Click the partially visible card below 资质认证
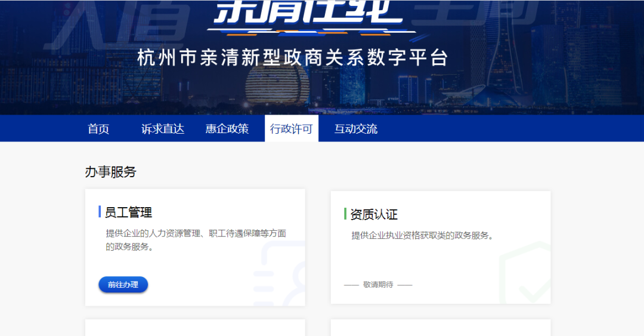Viewport: 644px width, 336px height. (x=441, y=328)
